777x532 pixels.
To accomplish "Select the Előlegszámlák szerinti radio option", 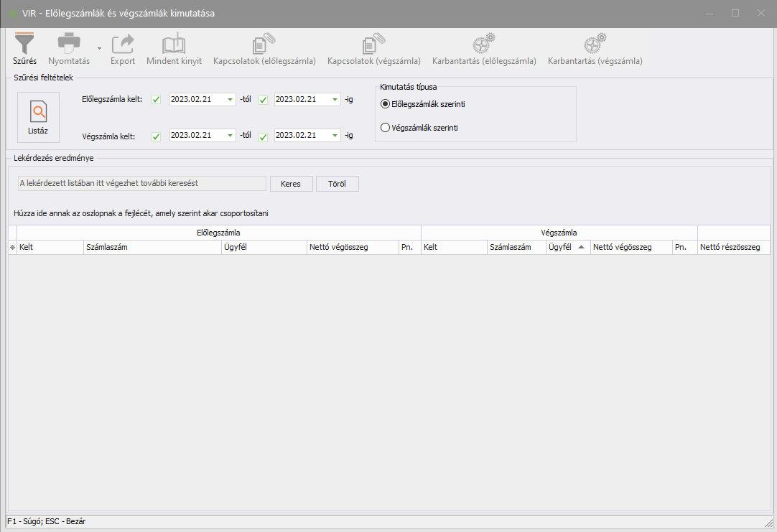I will (385, 104).
